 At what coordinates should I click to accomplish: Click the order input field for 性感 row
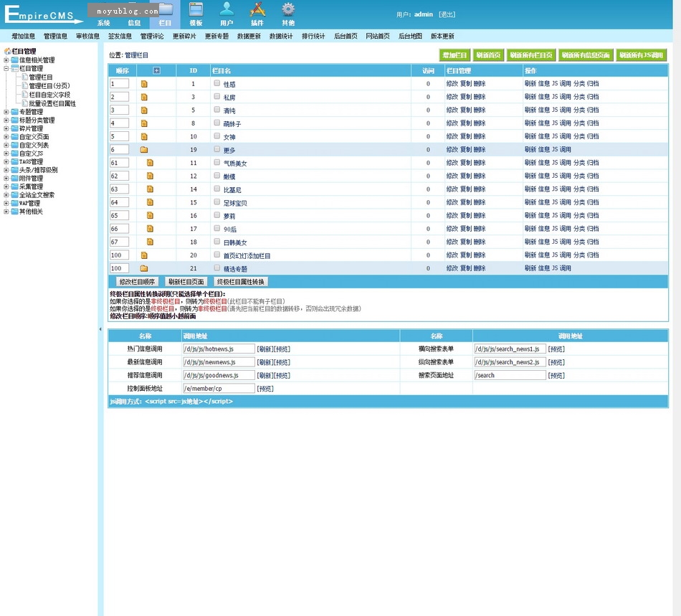[x=120, y=84]
